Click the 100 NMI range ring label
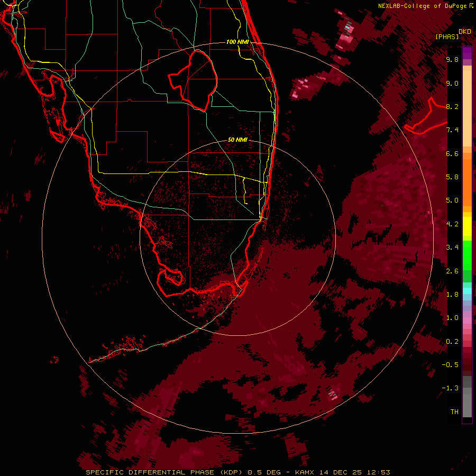 pos(237,42)
